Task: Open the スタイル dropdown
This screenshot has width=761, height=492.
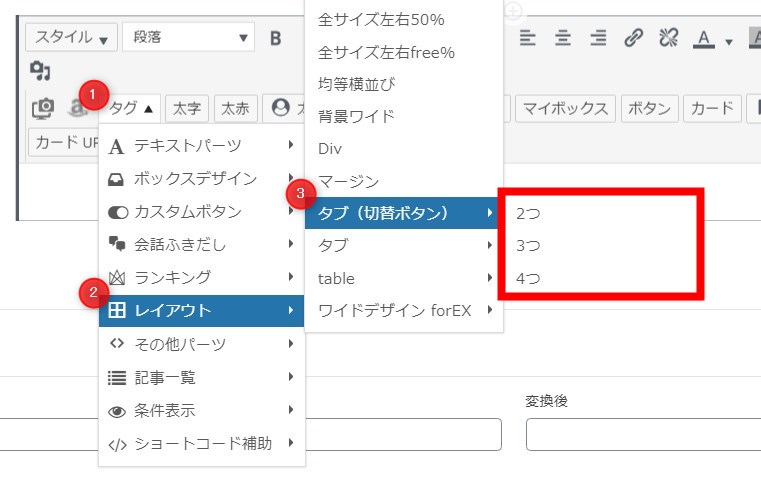Action: point(70,38)
